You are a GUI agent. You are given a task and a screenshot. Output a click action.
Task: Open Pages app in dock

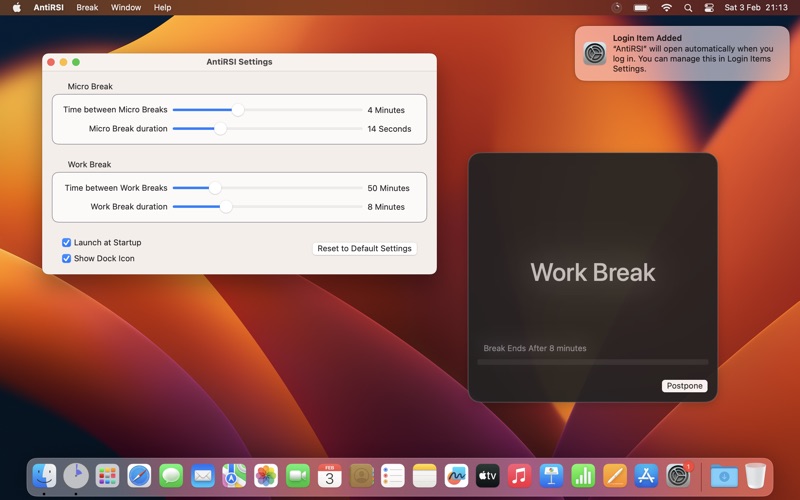pyautogui.click(x=615, y=476)
